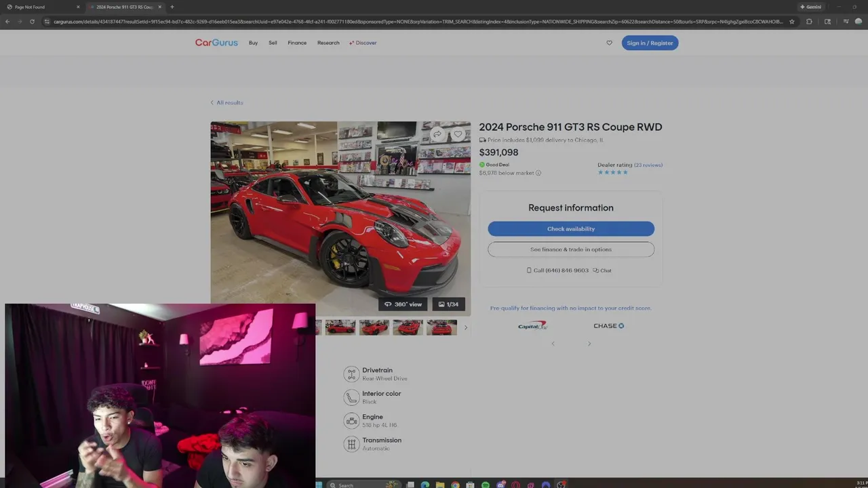This screenshot has width=868, height=488.
Task: Select the second gallery thumbnail of the car
Action: tap(340, 327)
